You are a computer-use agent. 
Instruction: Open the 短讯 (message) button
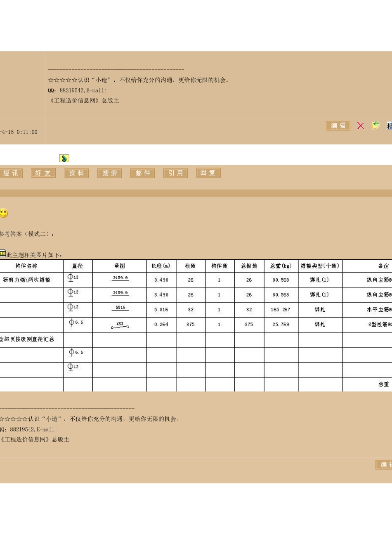click(10, 173)
